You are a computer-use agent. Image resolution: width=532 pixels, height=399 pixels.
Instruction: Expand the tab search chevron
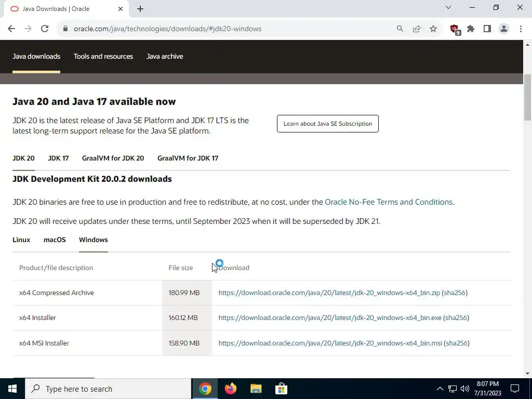(x=448, y=7)
